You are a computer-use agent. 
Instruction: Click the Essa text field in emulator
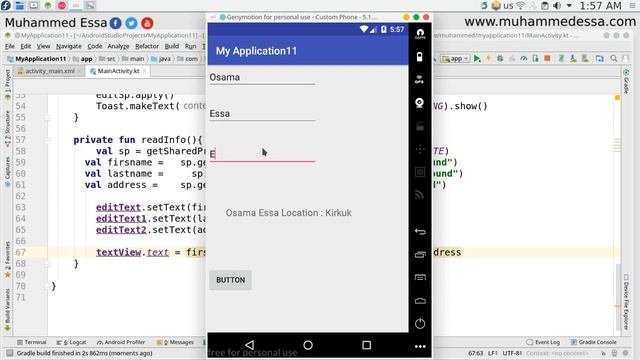point(262,113)
